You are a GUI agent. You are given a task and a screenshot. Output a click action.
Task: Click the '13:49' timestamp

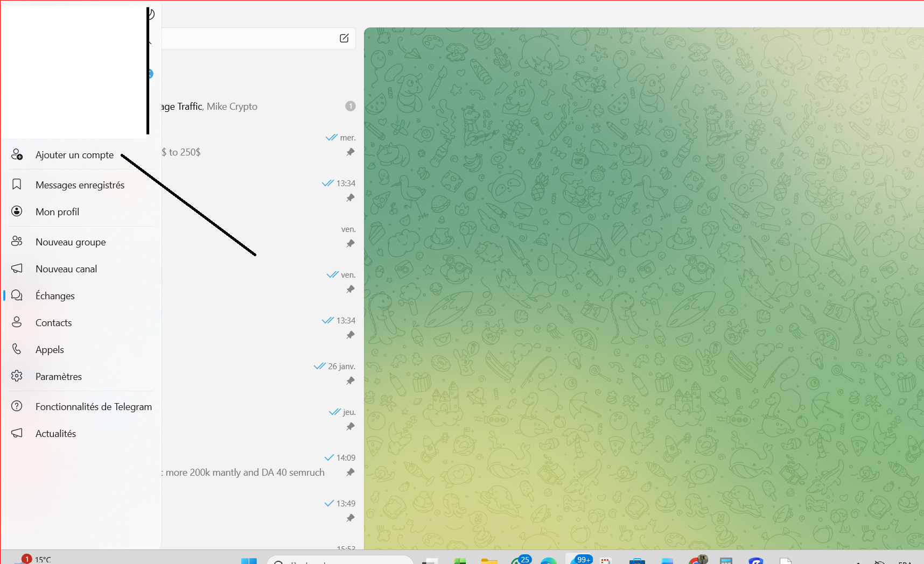coord(346,504)
